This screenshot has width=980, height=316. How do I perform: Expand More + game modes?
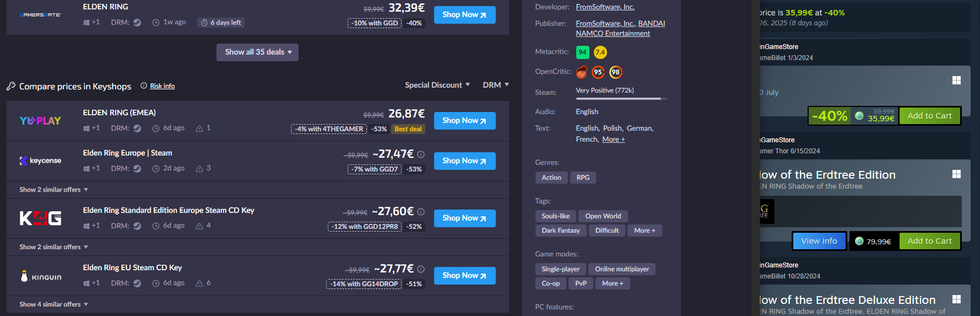613,283
